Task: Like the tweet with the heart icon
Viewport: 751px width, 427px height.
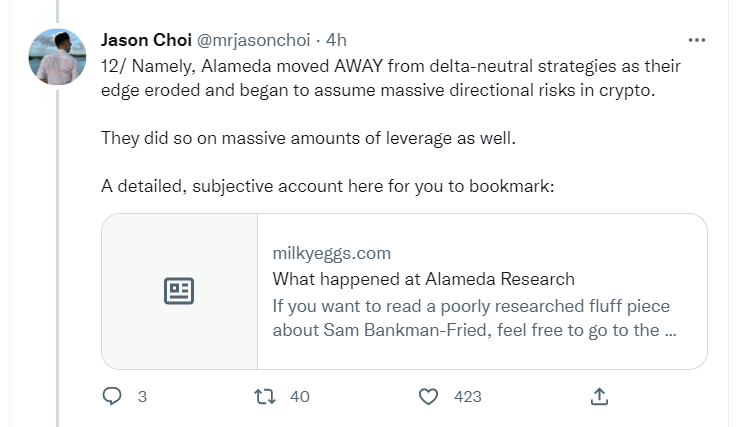Action: tap(429, 397)
